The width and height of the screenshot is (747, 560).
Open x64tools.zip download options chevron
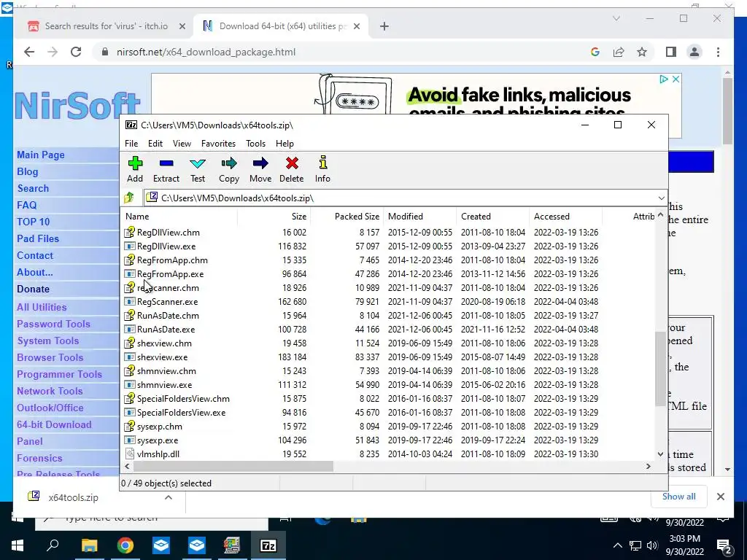[169, 497]
